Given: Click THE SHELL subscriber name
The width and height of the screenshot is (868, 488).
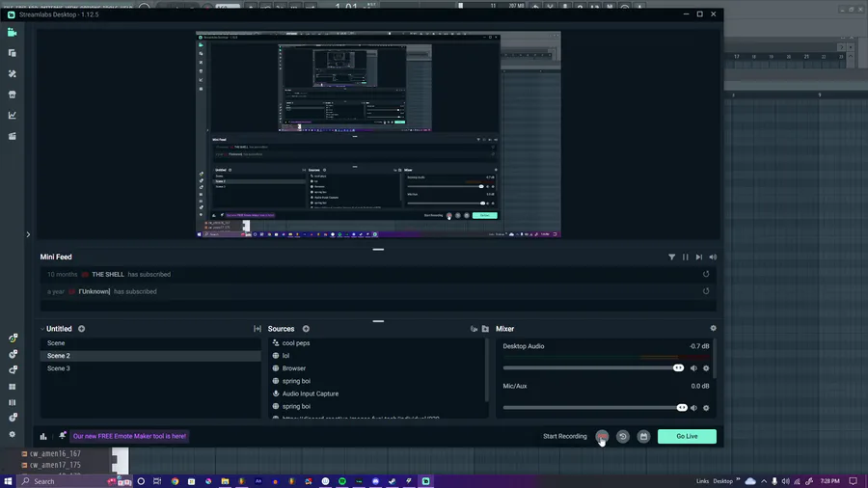Looking at the screenshot, I should [x=108, y=275].
